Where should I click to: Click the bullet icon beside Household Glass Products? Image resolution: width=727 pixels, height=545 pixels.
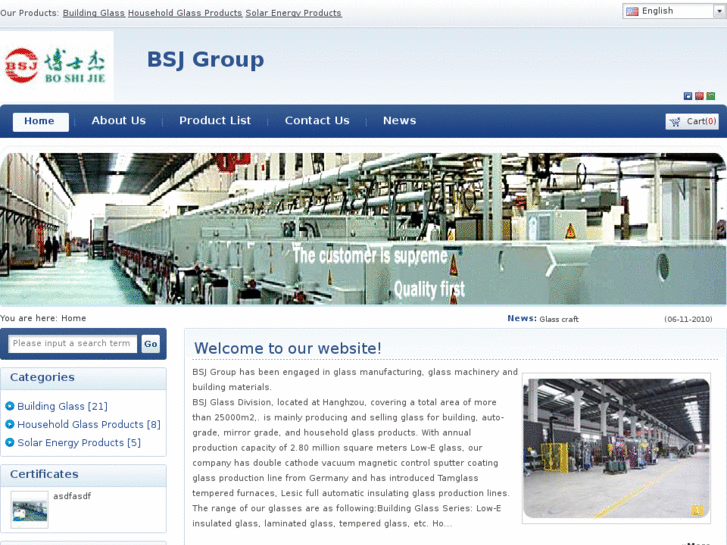tap(9, 424)
